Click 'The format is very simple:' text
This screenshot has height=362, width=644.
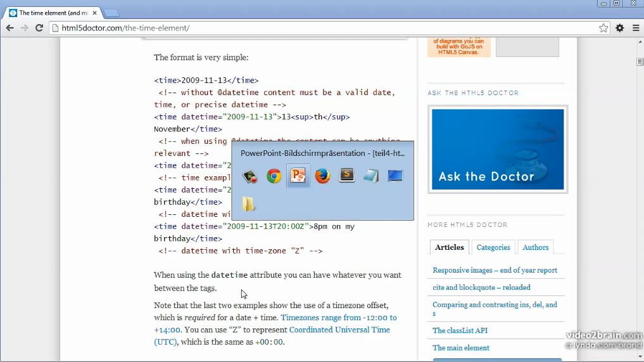point(201,57)
